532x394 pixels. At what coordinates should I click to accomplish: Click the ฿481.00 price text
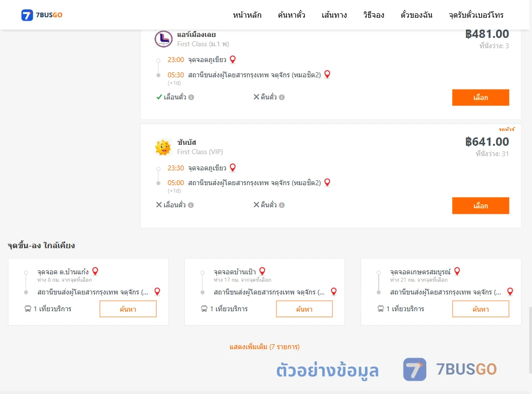(487, 34)
